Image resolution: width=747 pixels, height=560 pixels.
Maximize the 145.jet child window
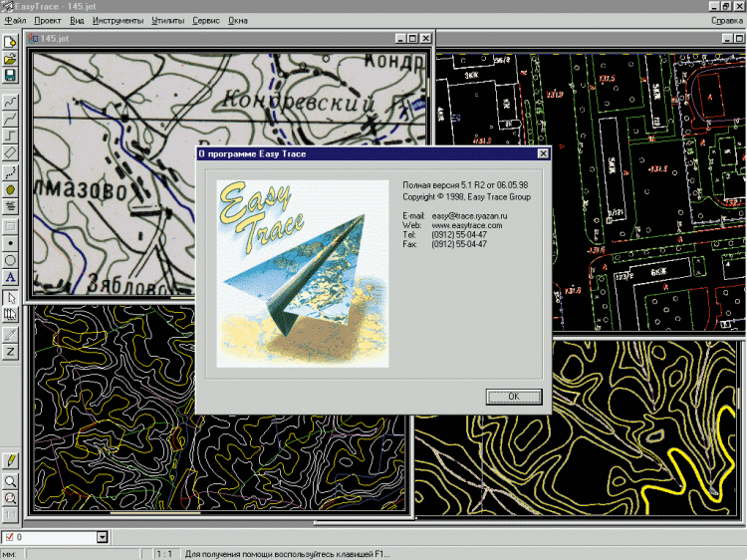(x=412, y=39)
